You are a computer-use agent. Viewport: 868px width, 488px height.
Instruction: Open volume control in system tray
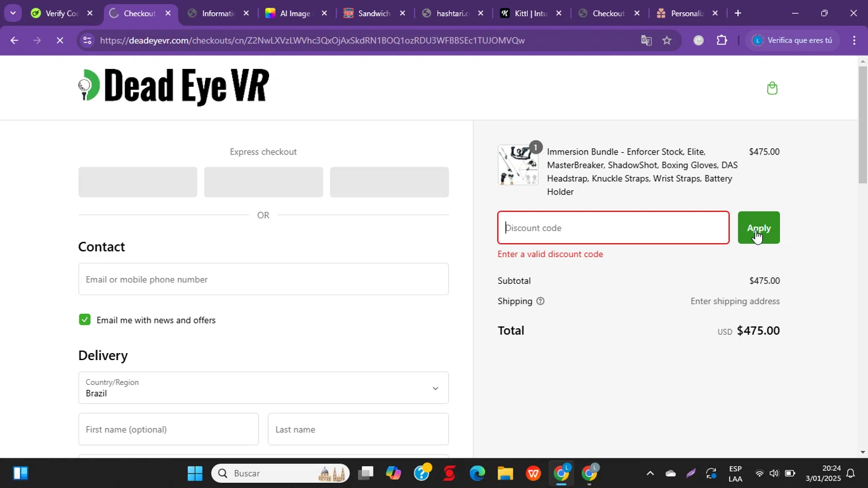(774, 474)
